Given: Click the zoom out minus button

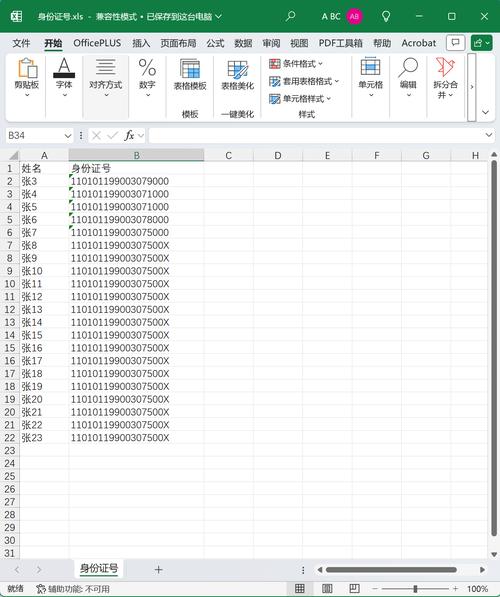Looking at the screenshot, I should click(375, 589).
